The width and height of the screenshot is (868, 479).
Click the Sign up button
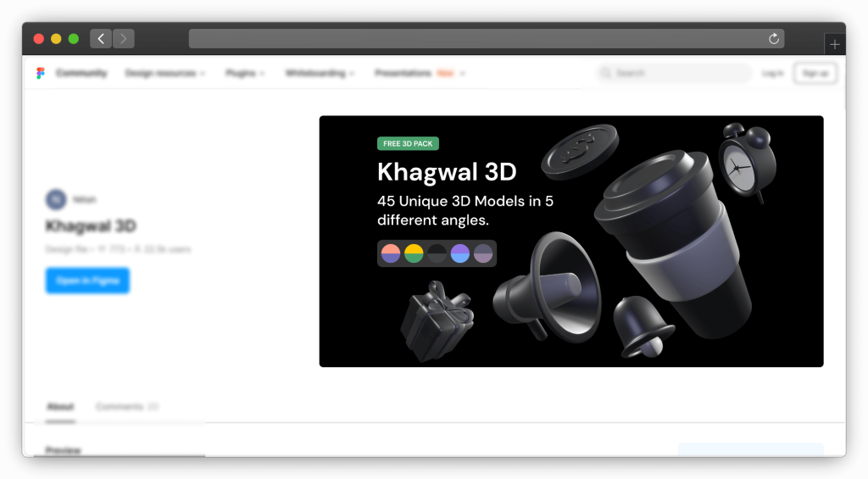tap(815, 74)
